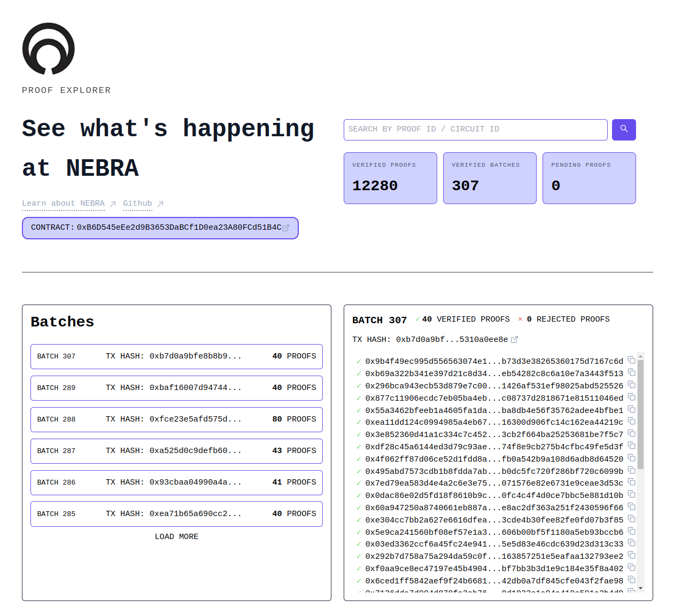Screen dimensions: 674x616
Task: Click the NEBRA logo icon
Action: (48, 49)
